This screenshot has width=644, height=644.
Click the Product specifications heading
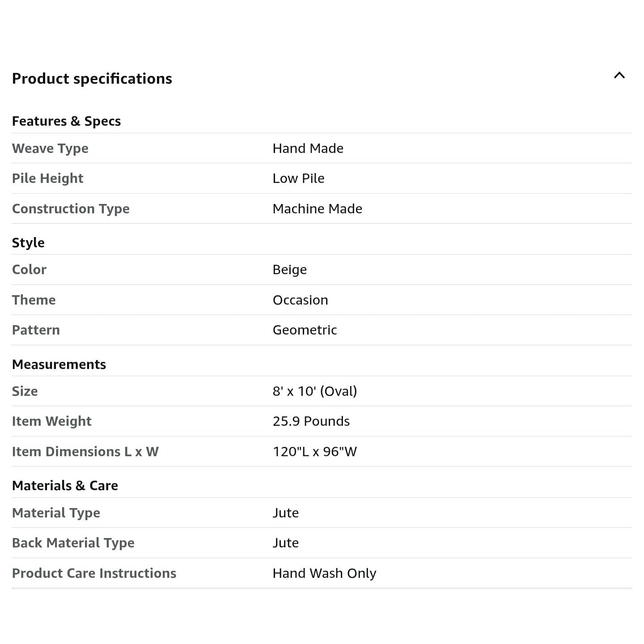[x=92, y=79]
